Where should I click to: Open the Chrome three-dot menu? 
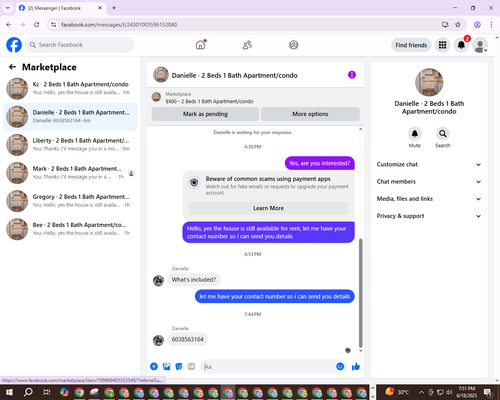click(491, 25)
